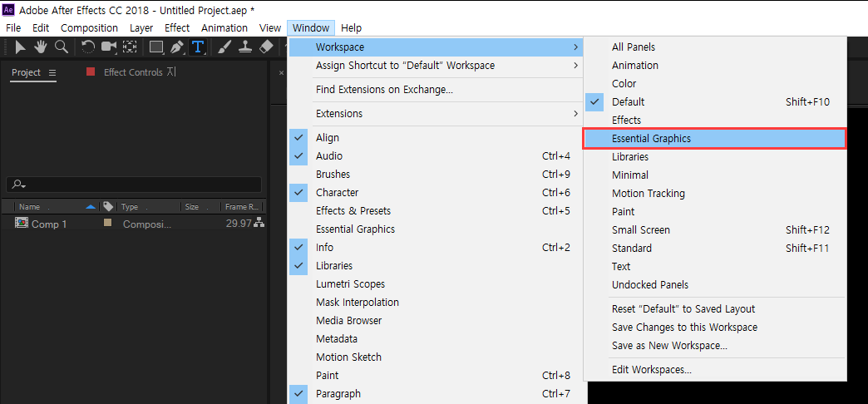Select the Clone Stamp tool

coord(245,47)
